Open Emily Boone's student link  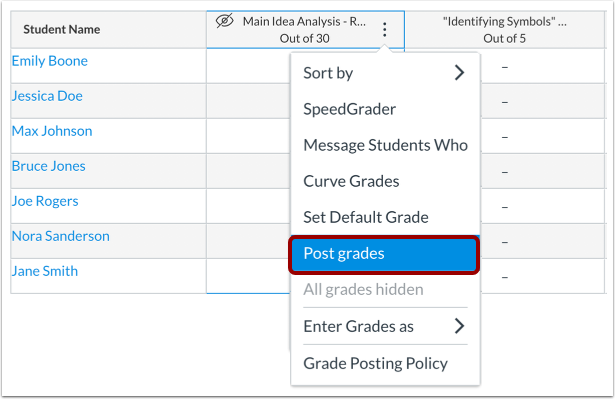click(x=50, y=61)
